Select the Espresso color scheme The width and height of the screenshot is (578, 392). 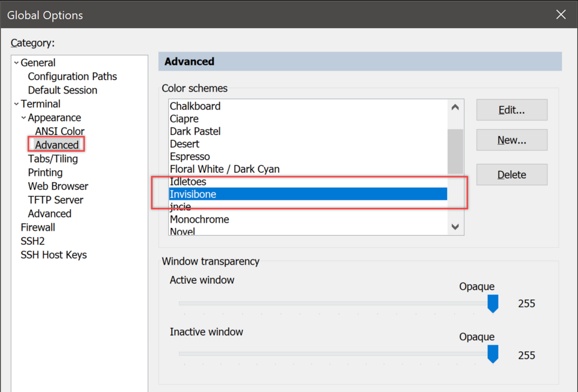click(x=190, y=157)
